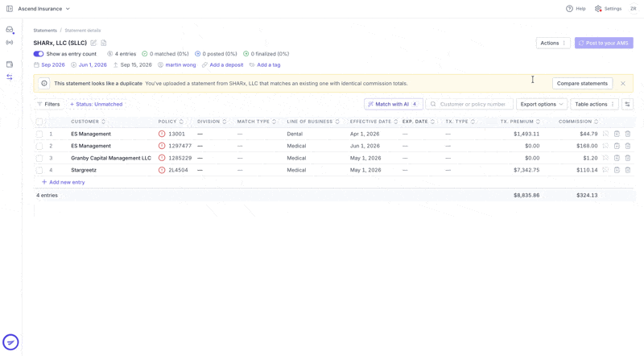Sort by the Tx. Premium column
Screen dimensions: 644x356
[x=520, y=122]
